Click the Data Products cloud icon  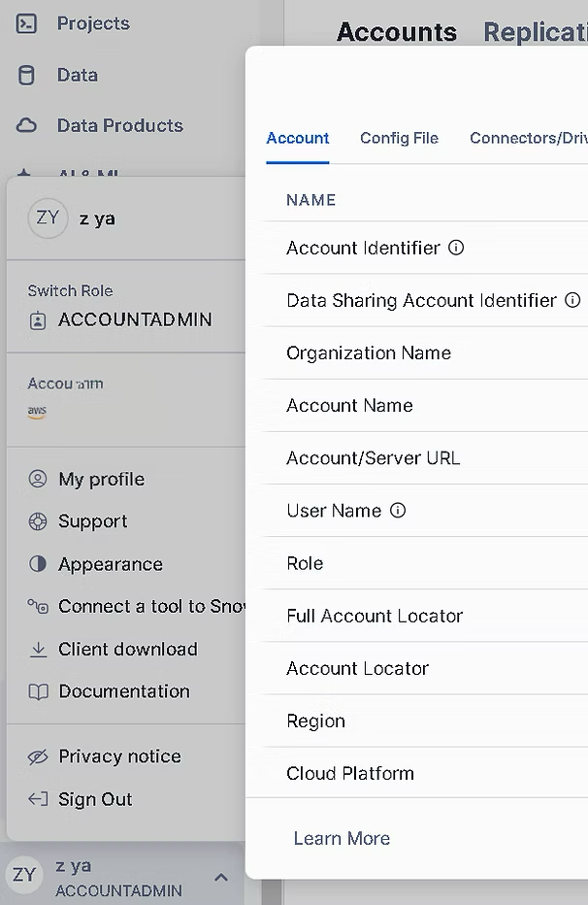pos(26,125)
